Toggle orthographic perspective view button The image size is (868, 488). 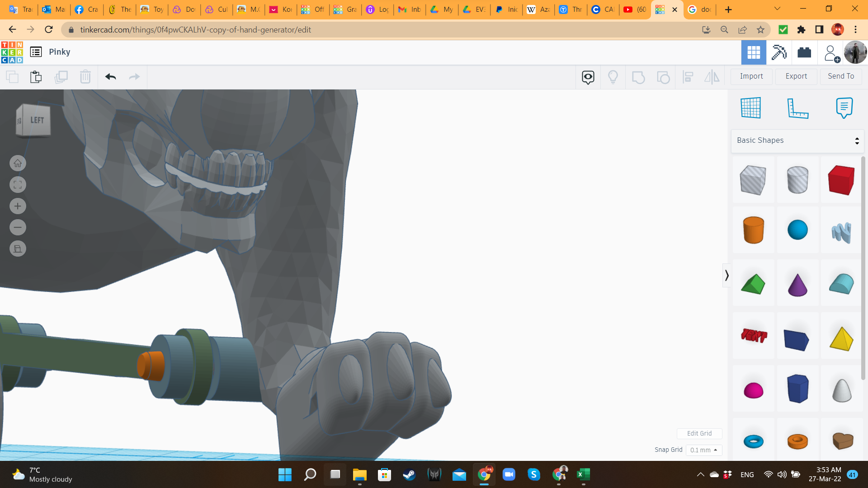coord(18,249)
